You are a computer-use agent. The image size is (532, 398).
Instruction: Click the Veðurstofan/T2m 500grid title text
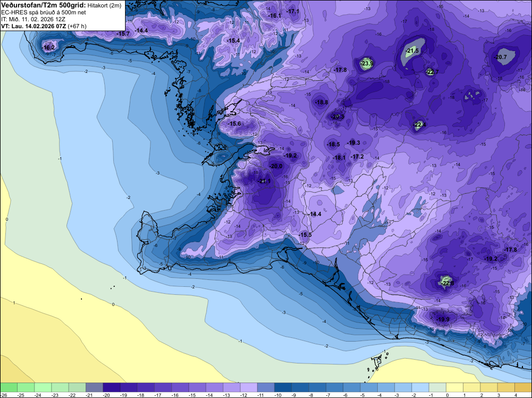(44, 5)
